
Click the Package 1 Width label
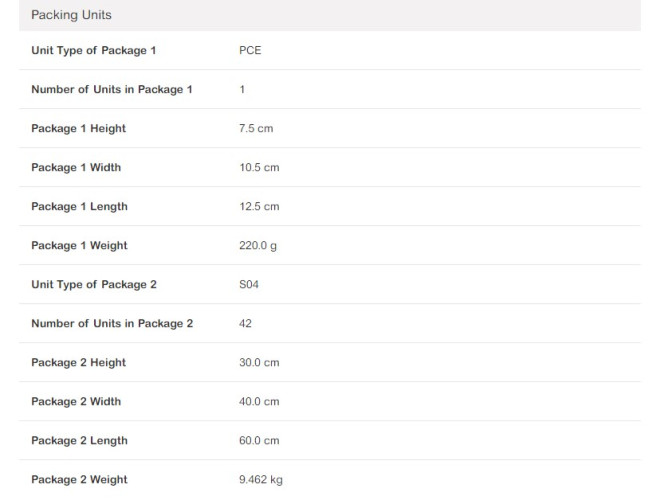[76, 167]
